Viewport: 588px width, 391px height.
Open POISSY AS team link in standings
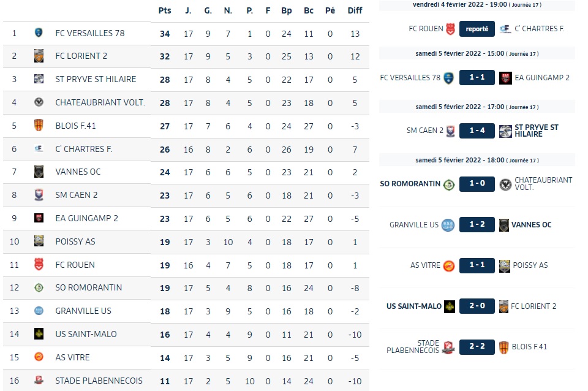tap(75, 241)
